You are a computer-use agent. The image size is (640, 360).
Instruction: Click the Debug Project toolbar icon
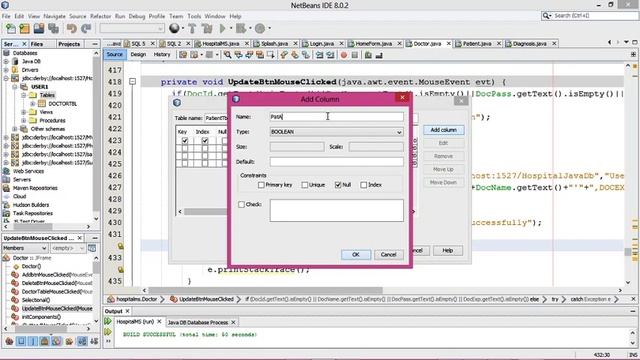241,28
